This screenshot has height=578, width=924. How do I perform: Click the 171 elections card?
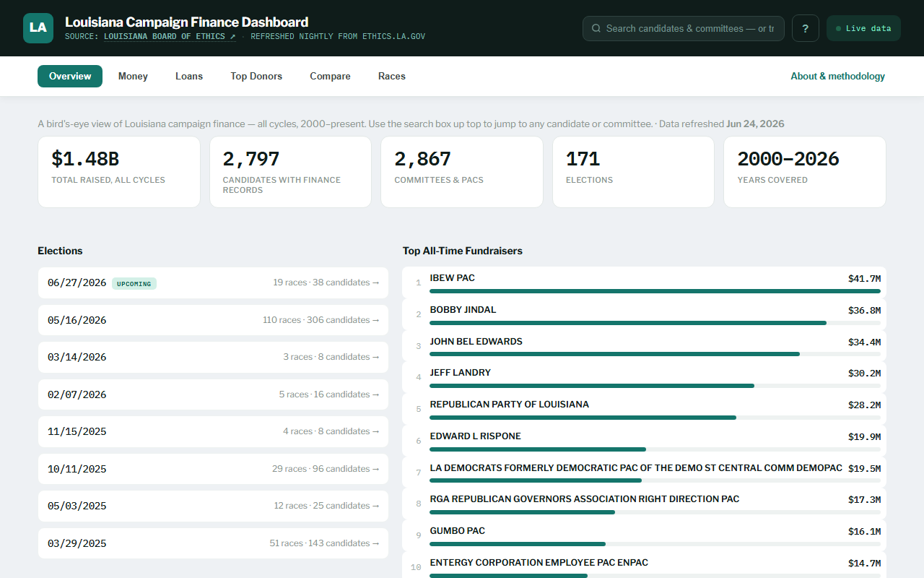tap(633, 172)
